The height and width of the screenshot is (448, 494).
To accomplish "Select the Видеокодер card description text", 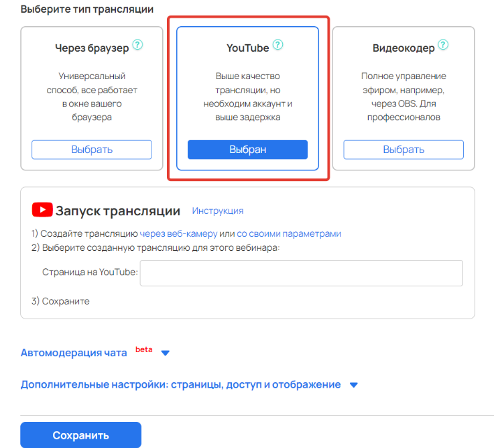I will click(404, 97).
